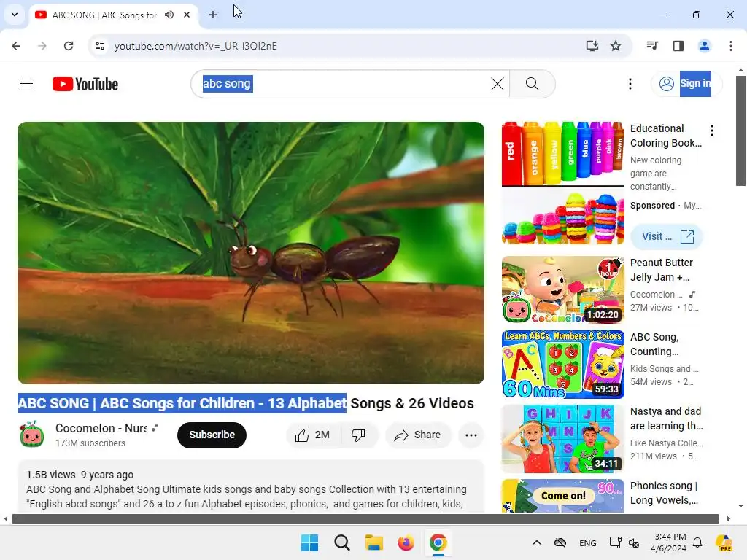747x560 pixels.
Task: Click Chrome icon in the taskbar
Action: 438,542
